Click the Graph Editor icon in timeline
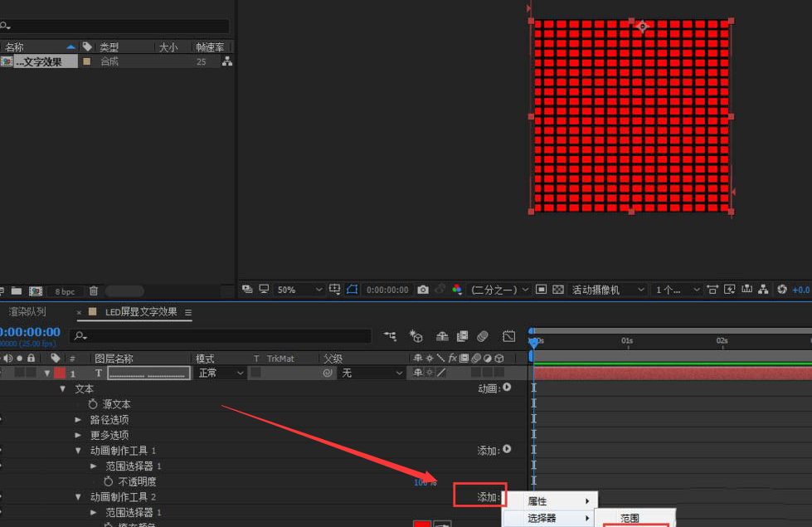This screenshot has height=527, width=812. tap(508, 336)
